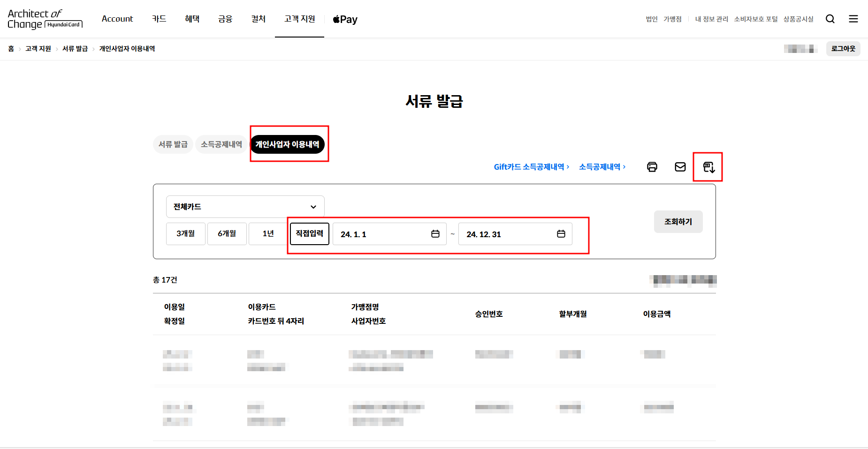Go to 서류 발급 breadcrumb

click(x=75, y=49)
